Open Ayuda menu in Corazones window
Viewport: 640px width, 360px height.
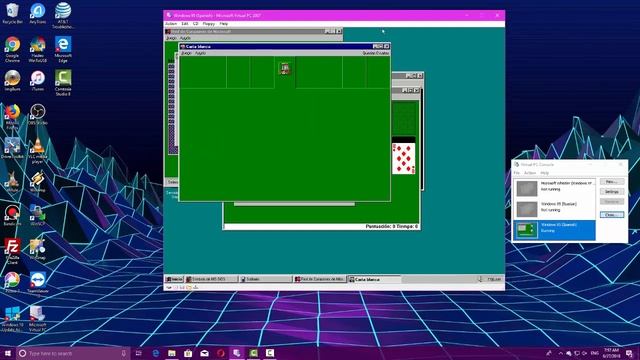pos(185,38)
